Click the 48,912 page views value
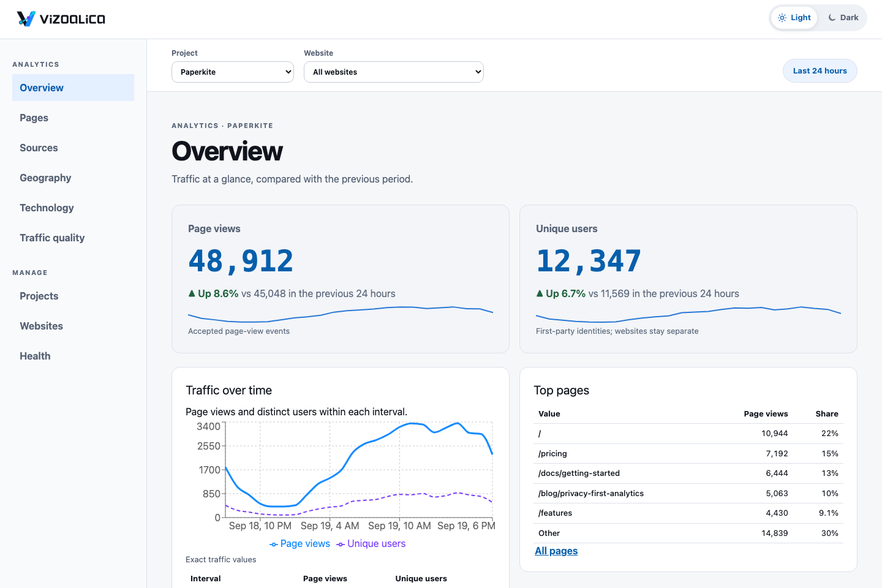 [241, 261]
